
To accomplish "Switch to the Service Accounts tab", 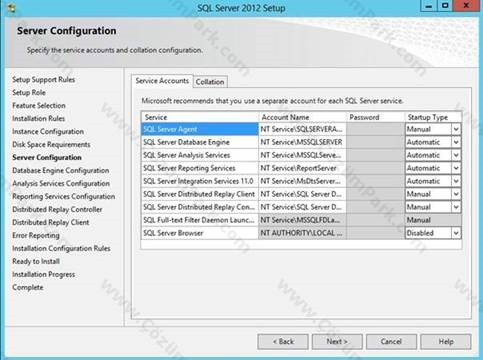I will (162, 81).
